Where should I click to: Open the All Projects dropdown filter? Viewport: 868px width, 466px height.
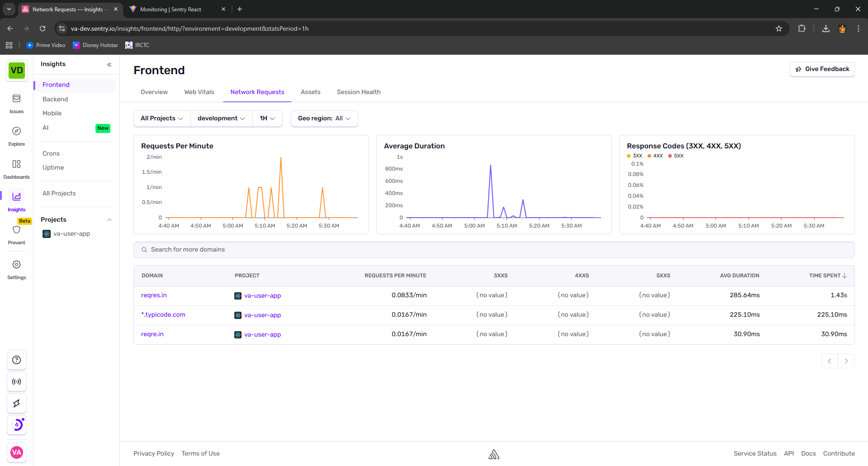162,119
